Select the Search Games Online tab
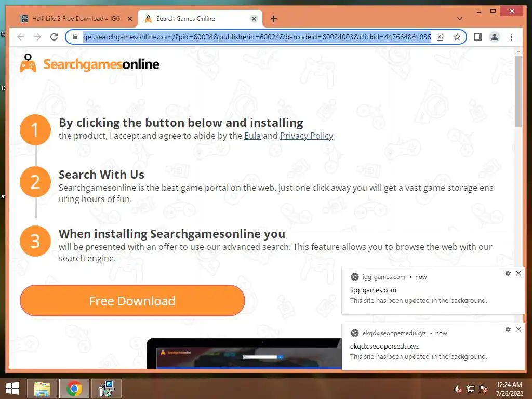This screenshot has width=532, height=399. click(x=200, y=19)
